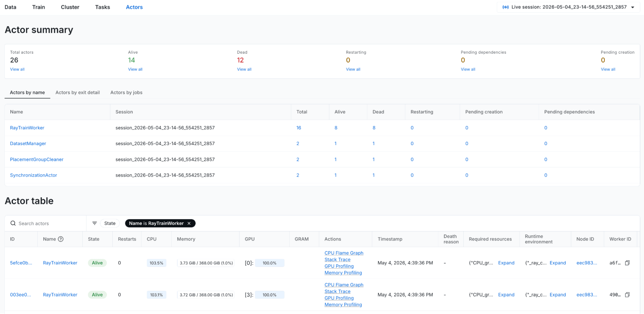Switch to Actors by jobs tab
Screen dimensions: 644x314
click(126, 92)
